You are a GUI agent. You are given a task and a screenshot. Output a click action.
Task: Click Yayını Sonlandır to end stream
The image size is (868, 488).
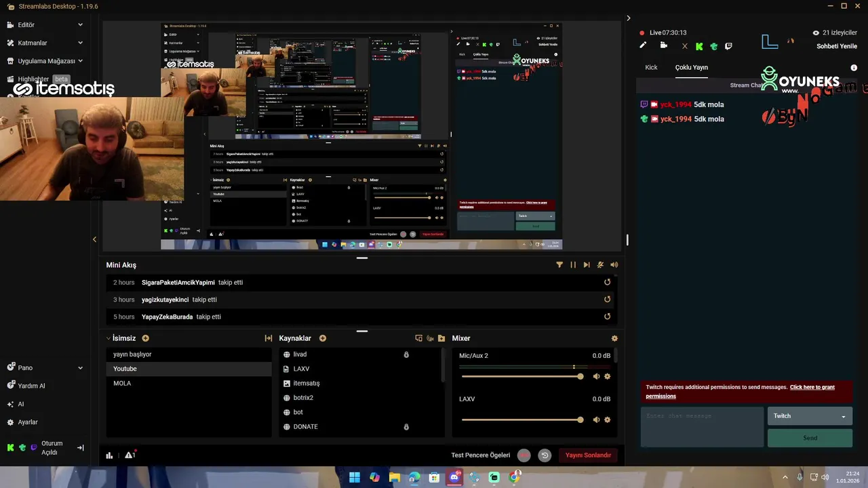tap(588, 455)
